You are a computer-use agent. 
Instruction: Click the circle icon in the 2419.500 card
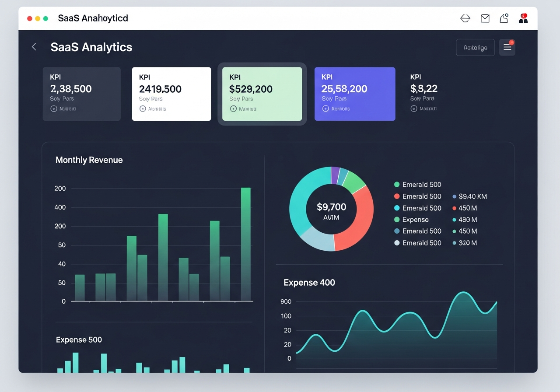point(143,108)
